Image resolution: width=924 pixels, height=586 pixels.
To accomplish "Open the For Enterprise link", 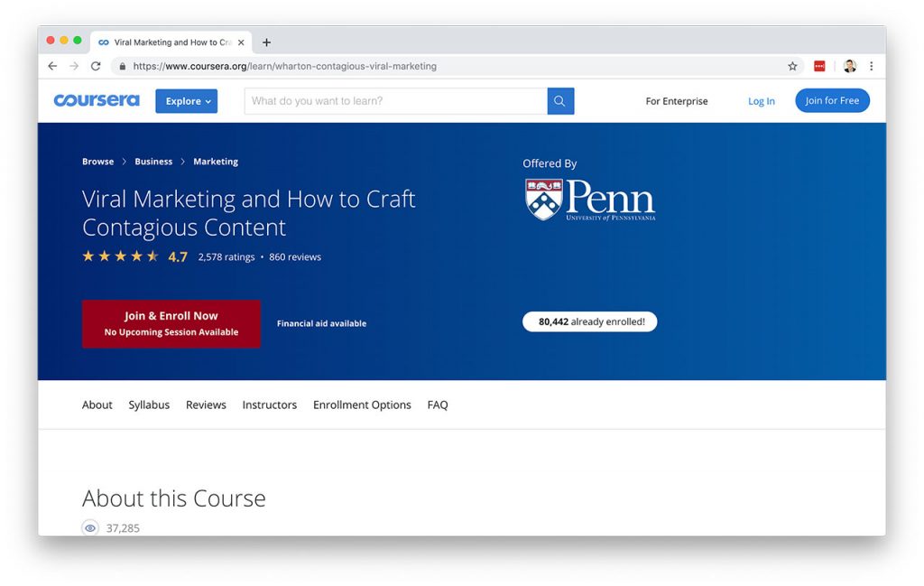I will coord(677,101).
